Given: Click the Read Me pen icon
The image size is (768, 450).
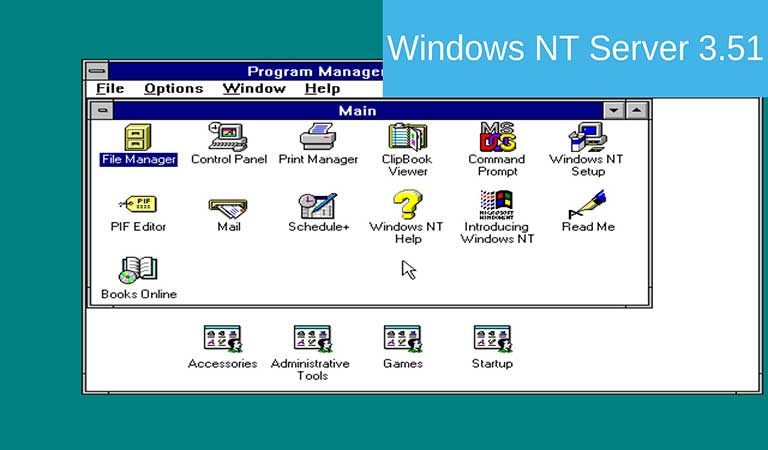Looking at the screenshot, I should coord(587,204).
